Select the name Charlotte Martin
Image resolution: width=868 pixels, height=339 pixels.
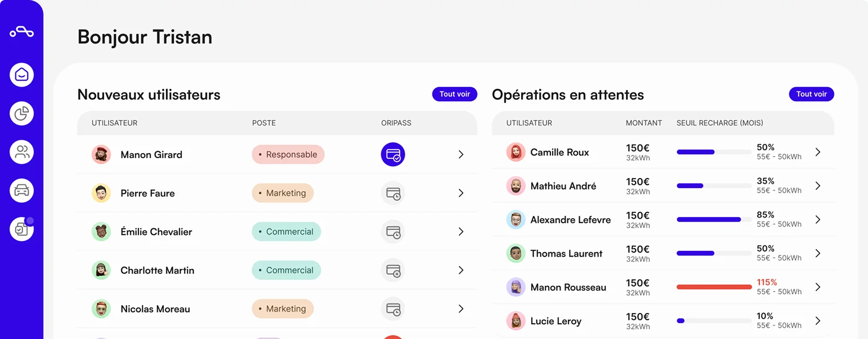click(x=158, y=271)
